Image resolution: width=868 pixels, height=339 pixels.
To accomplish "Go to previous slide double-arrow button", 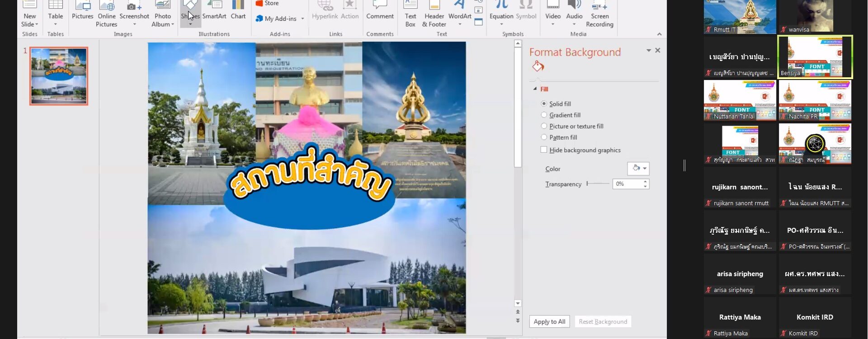I will pos(518,312).
